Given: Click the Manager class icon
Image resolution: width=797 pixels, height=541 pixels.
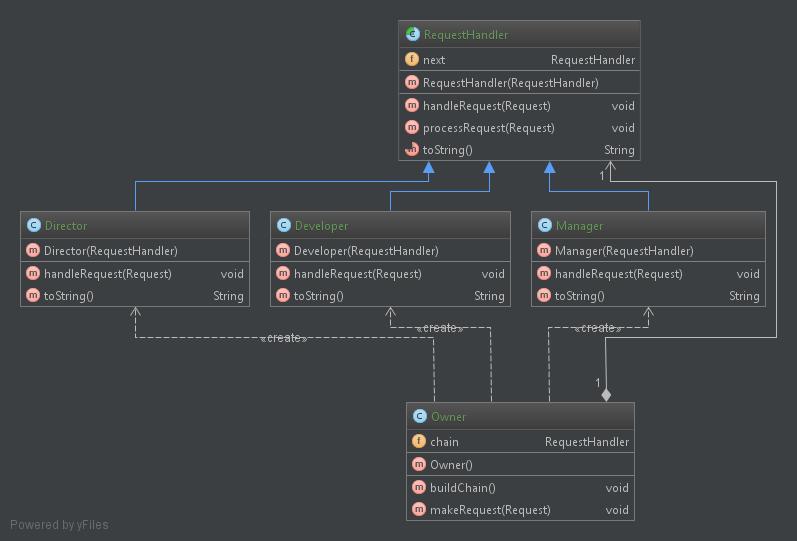Looking at the screenshot, I should (545, 225).
